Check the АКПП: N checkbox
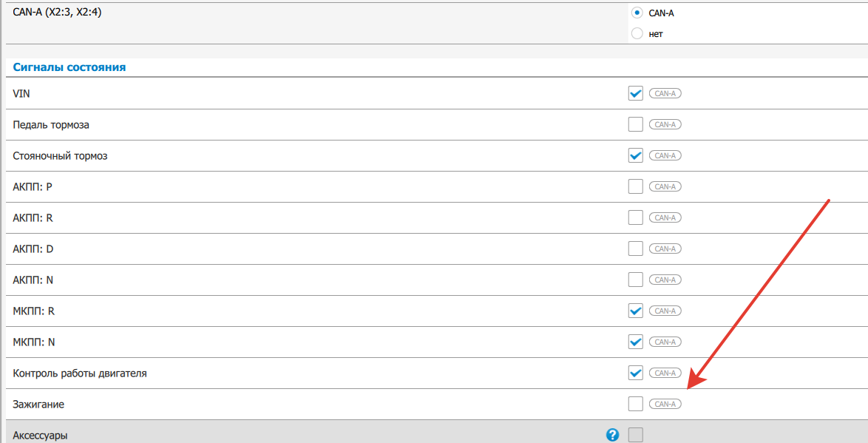Viewport: 868px width, 443px height. [635, 280]
